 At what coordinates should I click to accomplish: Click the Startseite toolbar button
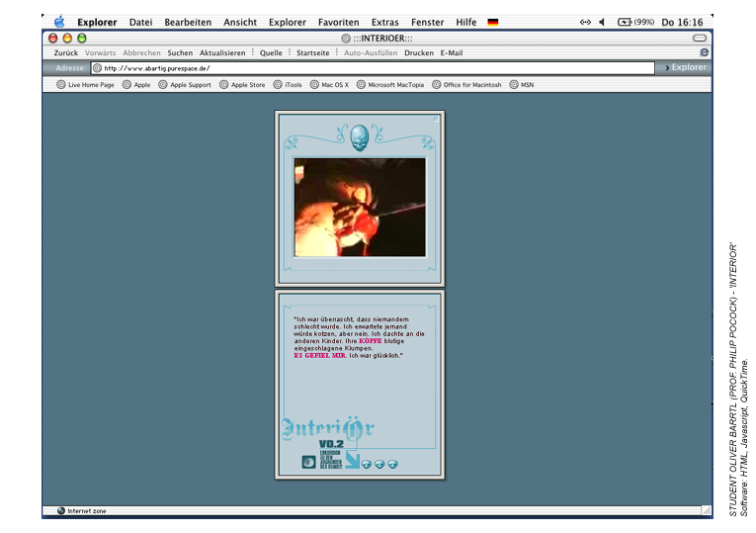pyautogui.click(x=313, y=52)
